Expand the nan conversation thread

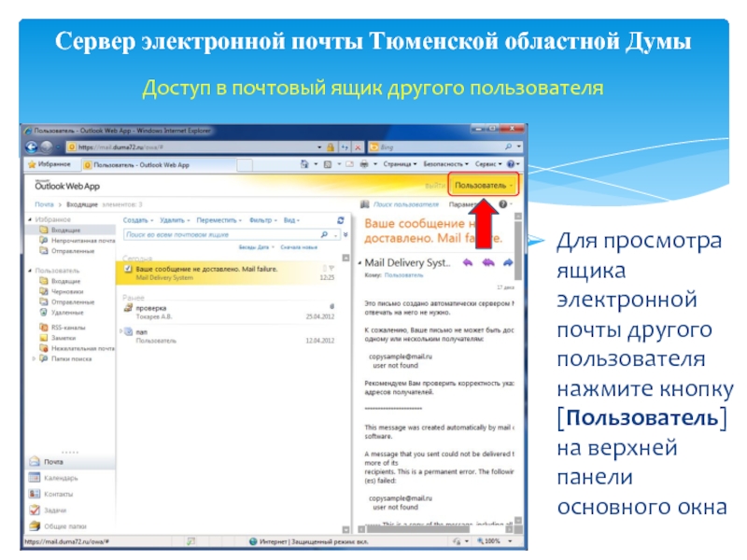tap(121, 331)
